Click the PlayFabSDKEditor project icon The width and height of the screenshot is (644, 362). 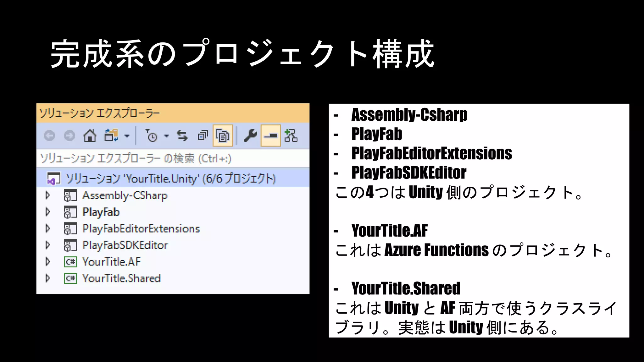(x=70, y=245)
